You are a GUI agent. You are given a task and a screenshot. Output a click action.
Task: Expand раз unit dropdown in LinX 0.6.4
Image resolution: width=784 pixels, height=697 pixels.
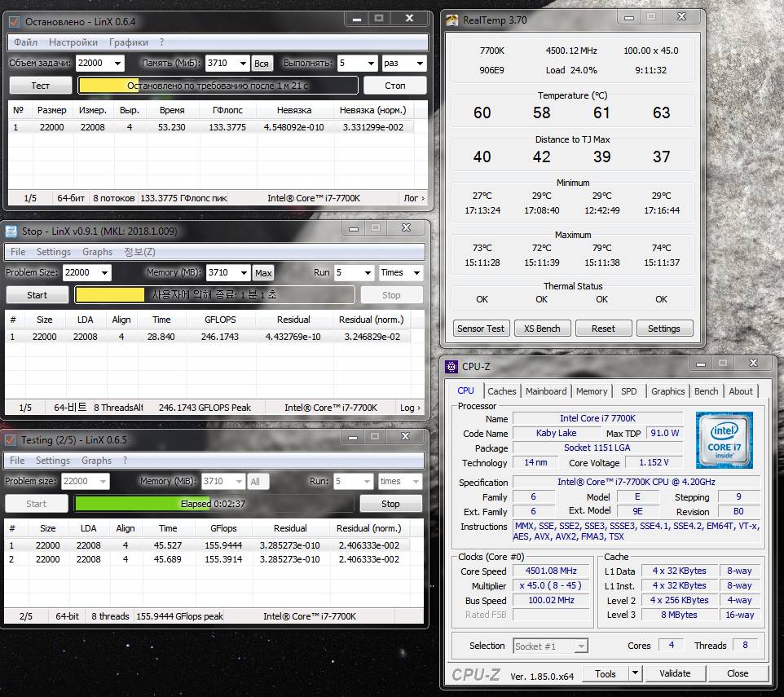[420, 63]
